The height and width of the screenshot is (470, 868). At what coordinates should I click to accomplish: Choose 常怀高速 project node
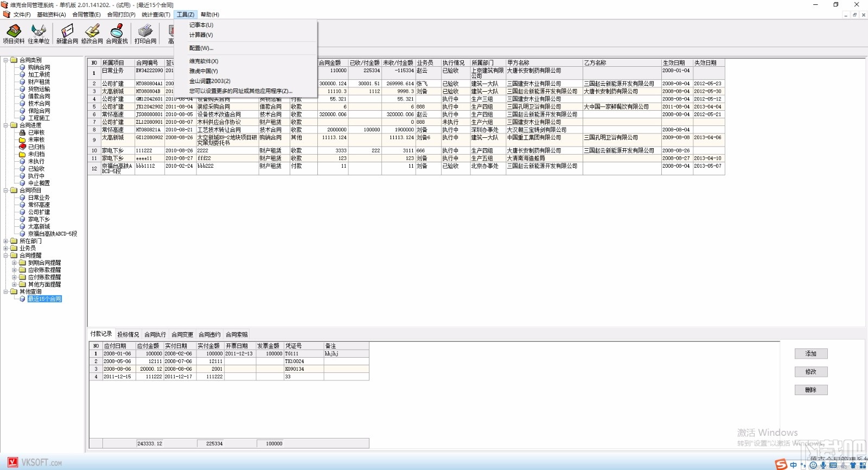(x=39, y=205)
